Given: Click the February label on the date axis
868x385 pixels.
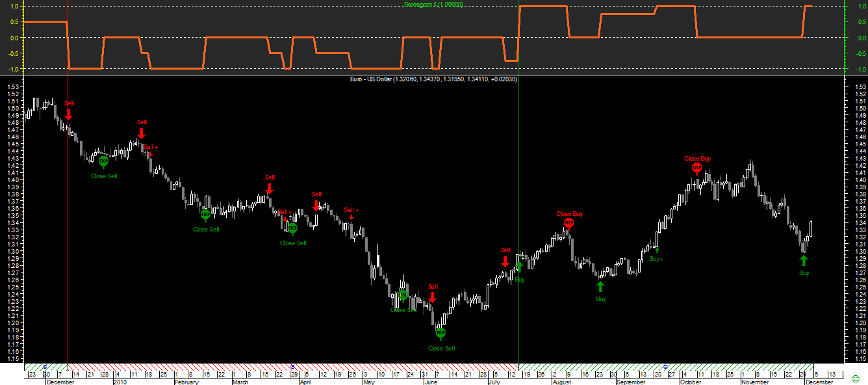Looking at the screenshot, I should [186, 382].
